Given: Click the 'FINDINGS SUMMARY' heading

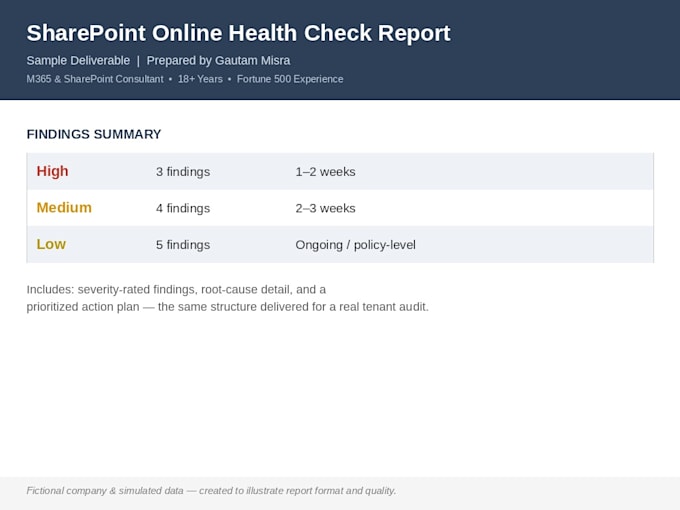Looking at the screenshot, I should coord(94,134).
